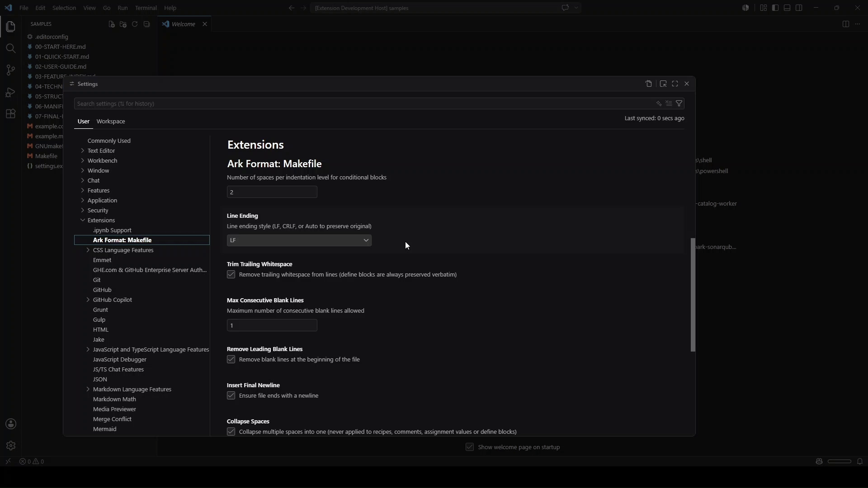The height and width of the screenshot is (488, 868).
Task: Customize layout icon in title bar
Action: tap(764, 8)
